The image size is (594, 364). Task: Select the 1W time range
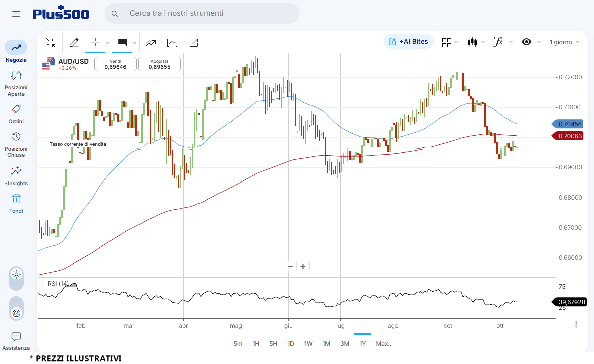tap(308, 344)
